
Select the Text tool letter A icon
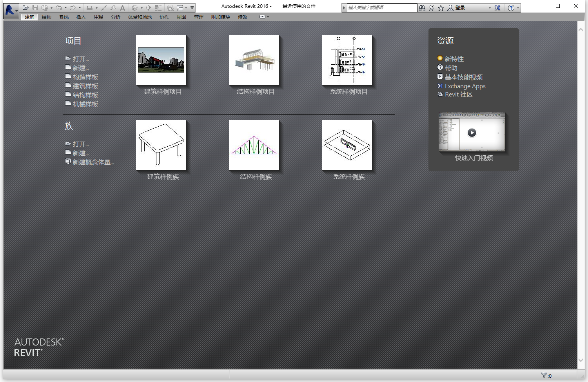click(123, 8)
